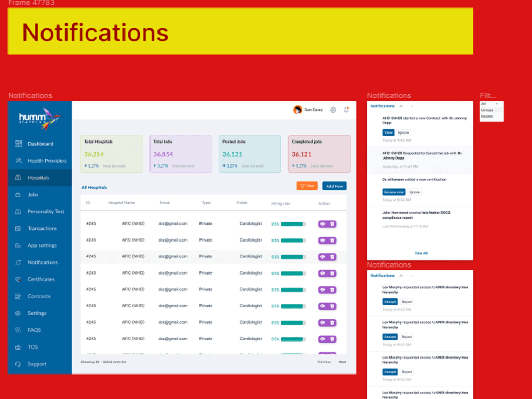Click the Health Providers people icon
This screenshot has width=532, height=399.
[x=19, y=161]
